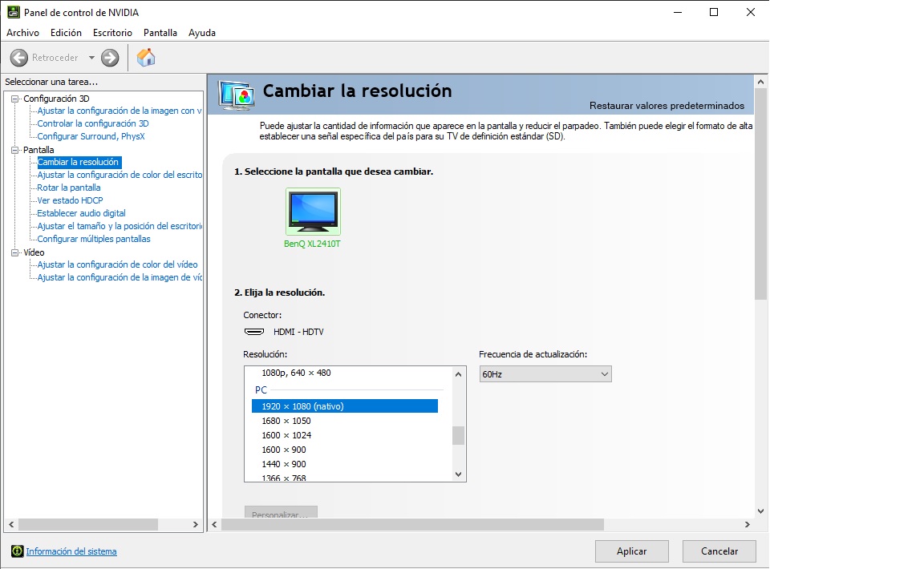This screenshot has height=569, width=924.
Task: Click the Retroceder back arrow icon
Action: click(x=19, y=58)
